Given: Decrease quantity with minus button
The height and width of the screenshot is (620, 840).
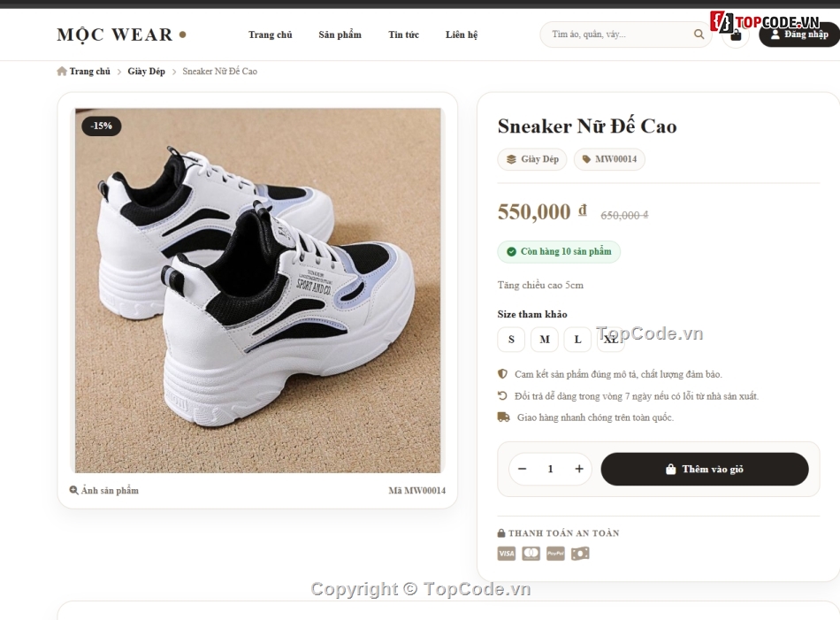Looking at the screenshot, I should point(523,469).
